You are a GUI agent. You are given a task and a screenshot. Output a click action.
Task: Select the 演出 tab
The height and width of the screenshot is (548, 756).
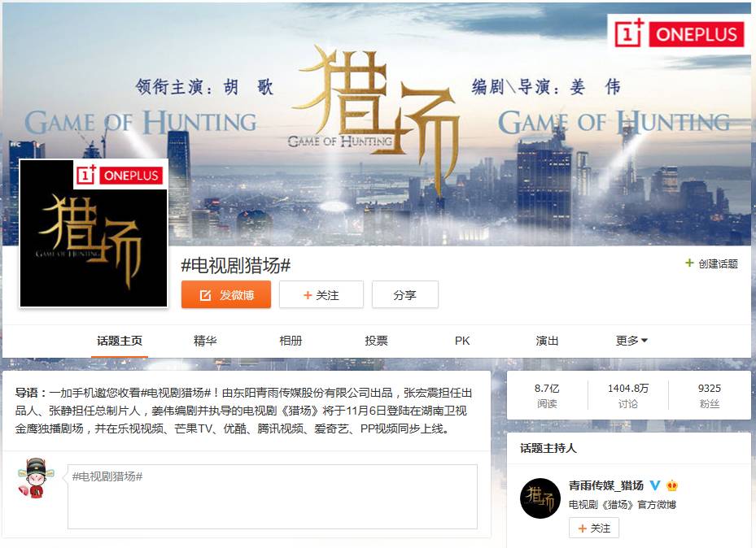pos(547,341)
